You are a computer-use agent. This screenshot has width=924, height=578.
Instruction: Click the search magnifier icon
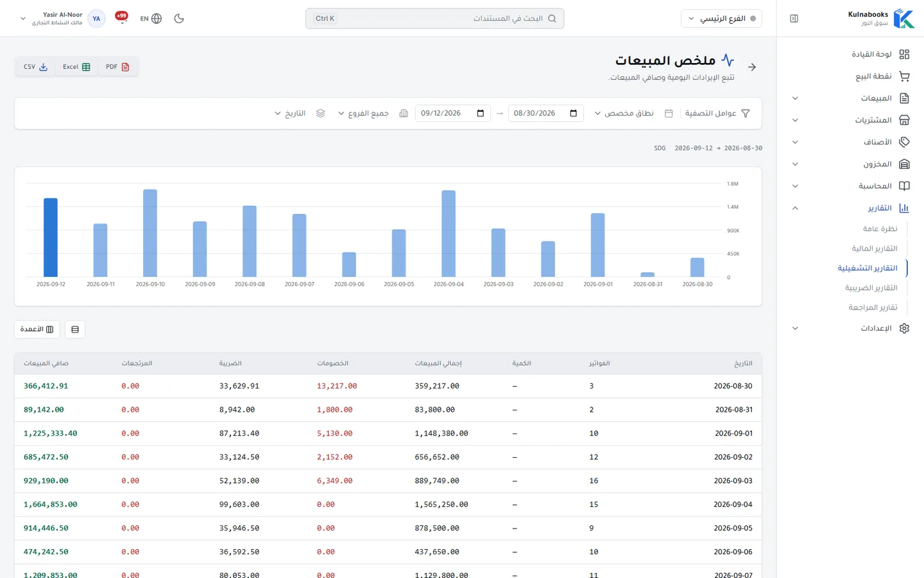click(552, 19)
